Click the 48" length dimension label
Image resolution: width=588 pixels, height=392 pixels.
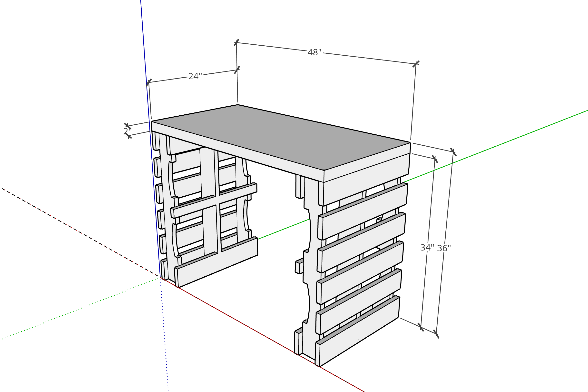[x=314, y=52]
